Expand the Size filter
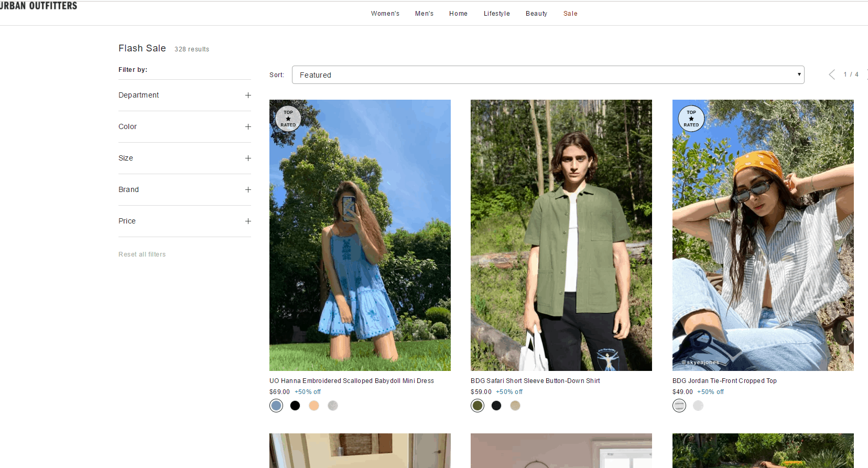This screenshot has height=468, width=868. 185,158
